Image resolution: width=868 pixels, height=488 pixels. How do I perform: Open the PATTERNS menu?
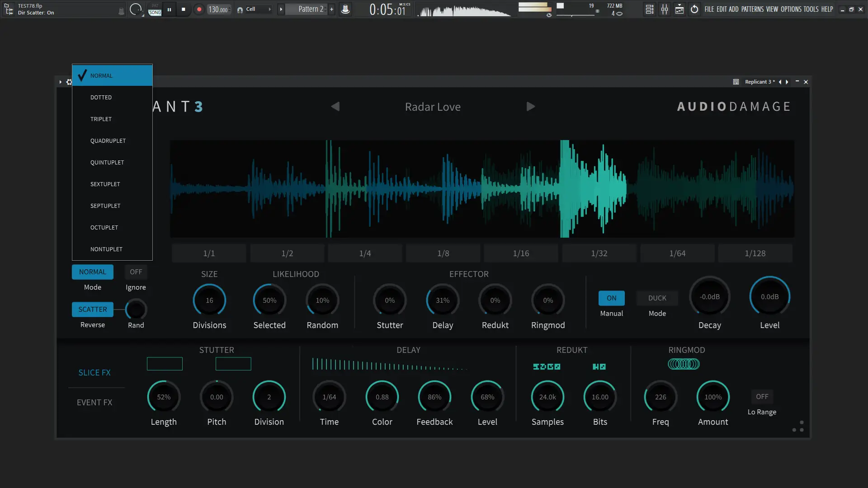752,9
